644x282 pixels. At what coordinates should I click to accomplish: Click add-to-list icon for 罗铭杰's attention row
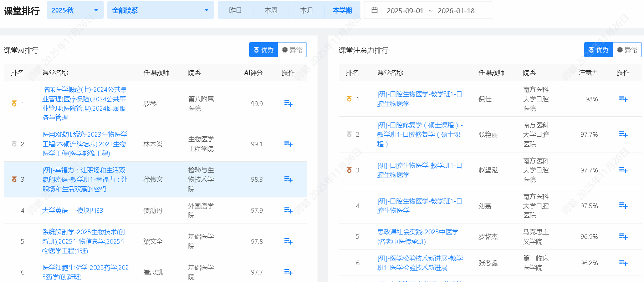point(623,236)
